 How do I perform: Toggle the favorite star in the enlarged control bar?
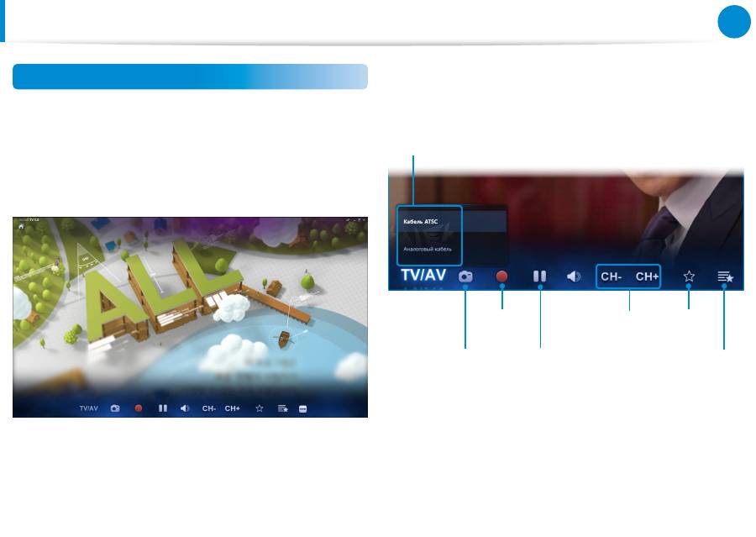689,276
